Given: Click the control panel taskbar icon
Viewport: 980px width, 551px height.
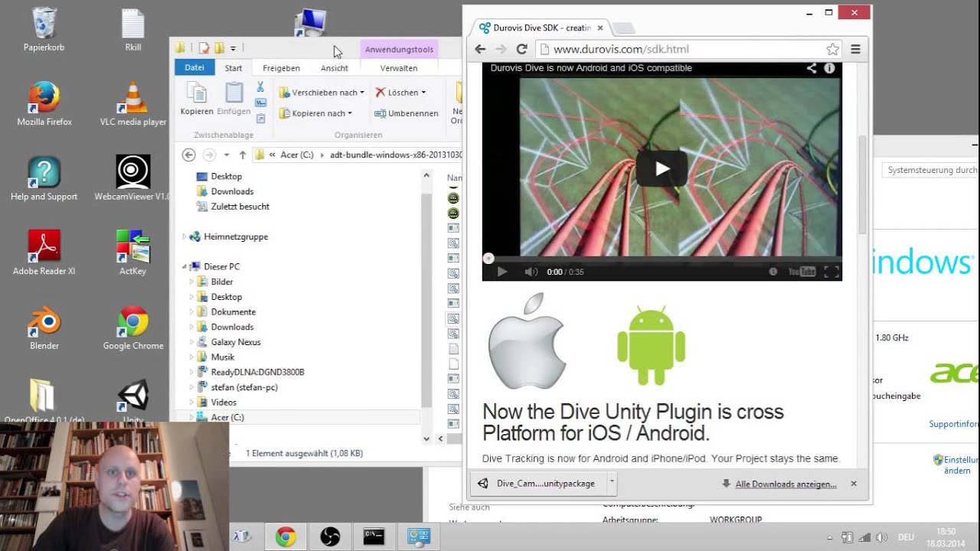Looking at the screenshot, I should [418, 537].
